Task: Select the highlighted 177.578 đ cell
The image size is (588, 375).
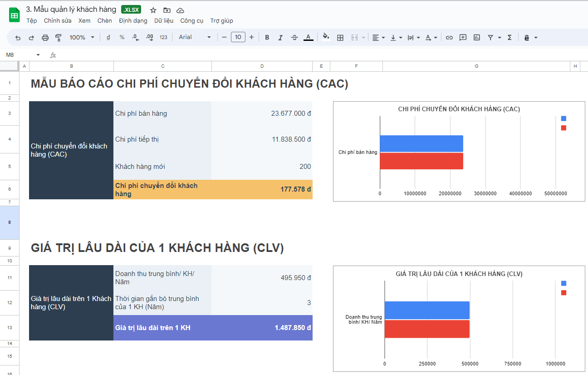Action: [x=262, y=189]
